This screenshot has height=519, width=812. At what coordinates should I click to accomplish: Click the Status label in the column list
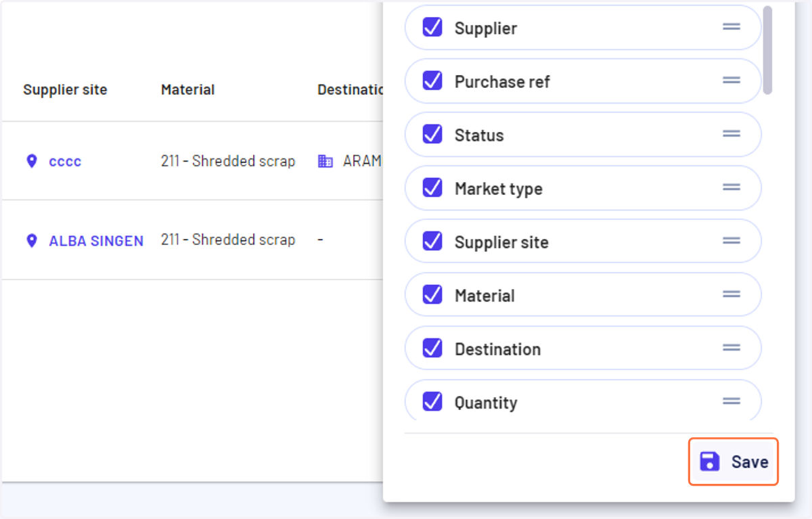(x=479, y=135)
